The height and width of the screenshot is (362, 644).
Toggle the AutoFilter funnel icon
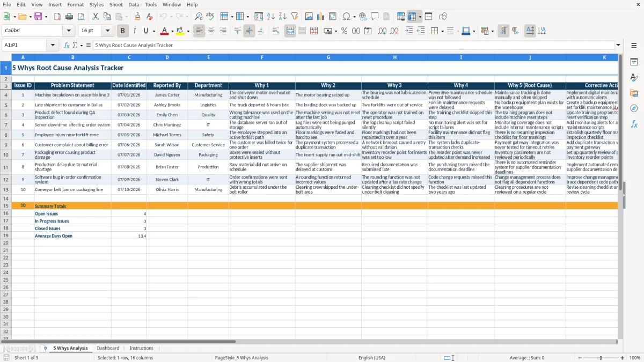point(295,17)
